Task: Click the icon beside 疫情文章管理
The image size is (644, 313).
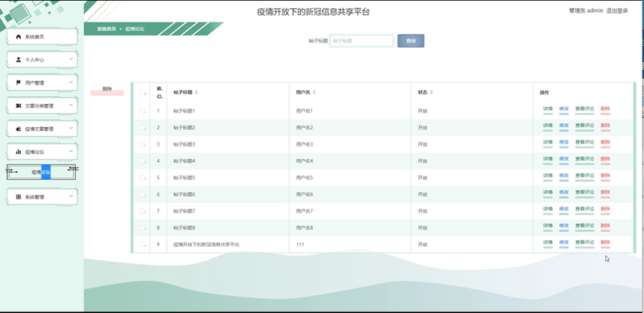Action: [18, 129]
